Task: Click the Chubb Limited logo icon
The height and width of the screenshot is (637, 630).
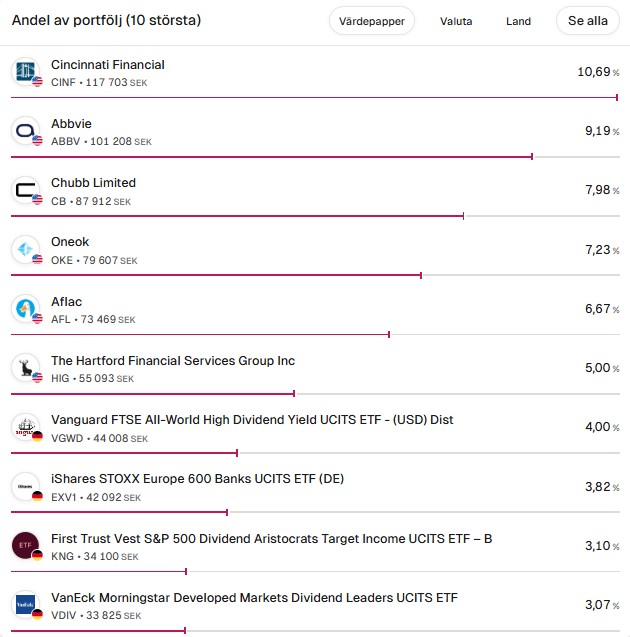Action: [x=25, y=190]
